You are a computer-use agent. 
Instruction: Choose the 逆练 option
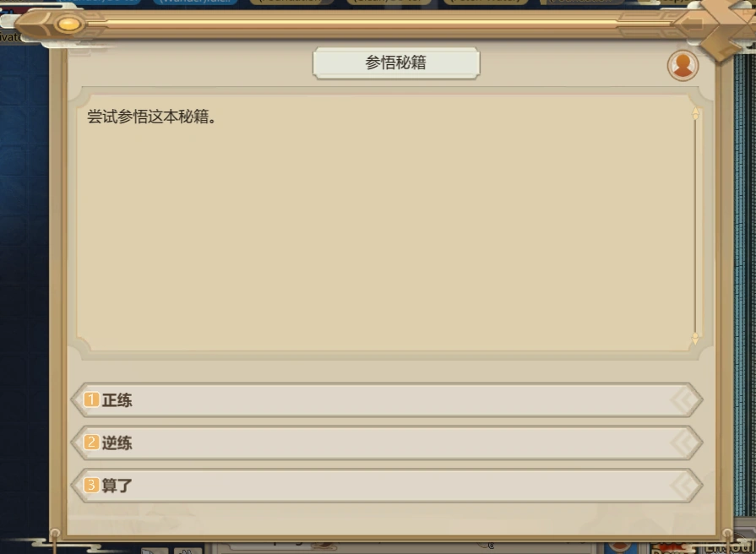[387, 443]
